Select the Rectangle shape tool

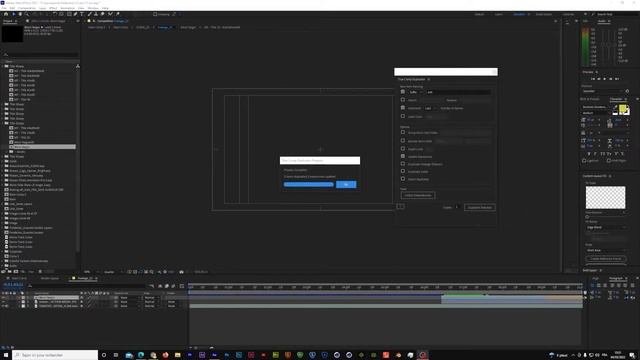tap(69, 14)
